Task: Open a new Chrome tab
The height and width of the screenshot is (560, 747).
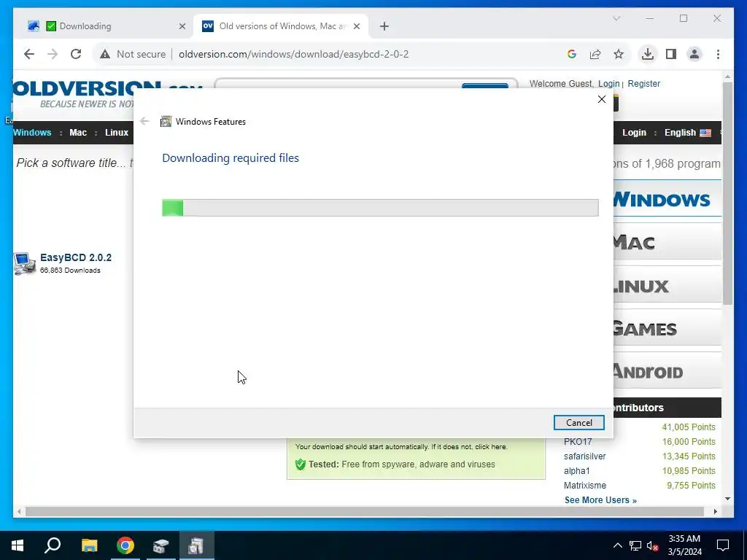Action: pos(384,27)
